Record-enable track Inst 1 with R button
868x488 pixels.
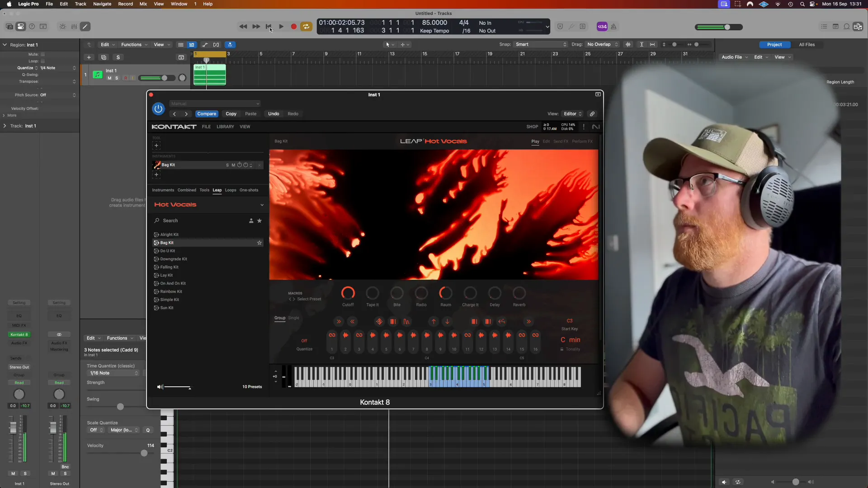(x=126, y=78)
